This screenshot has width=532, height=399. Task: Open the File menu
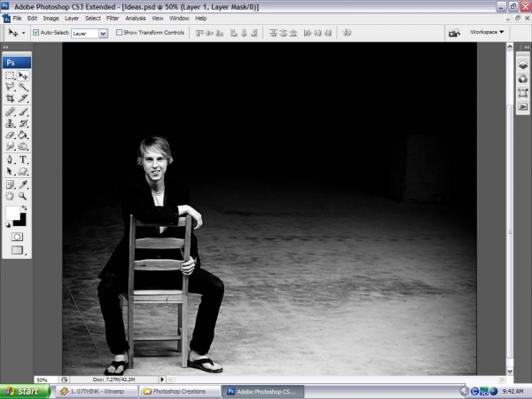(x=17, y=19)
